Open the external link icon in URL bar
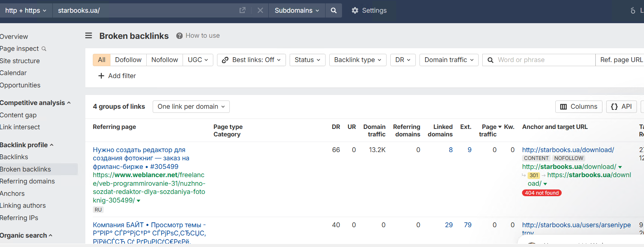Viewport: 644px width, 247px height. click(242, 10)
